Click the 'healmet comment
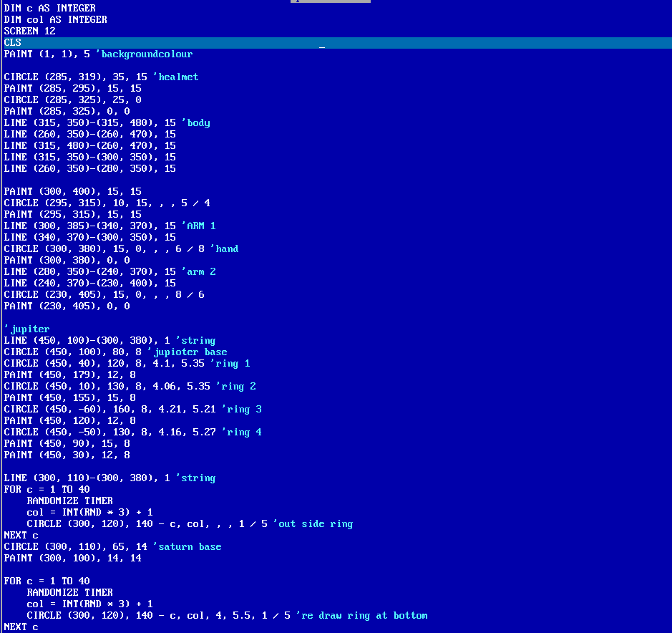This screenshot has width=672, height=633. (x=175, y=77)
